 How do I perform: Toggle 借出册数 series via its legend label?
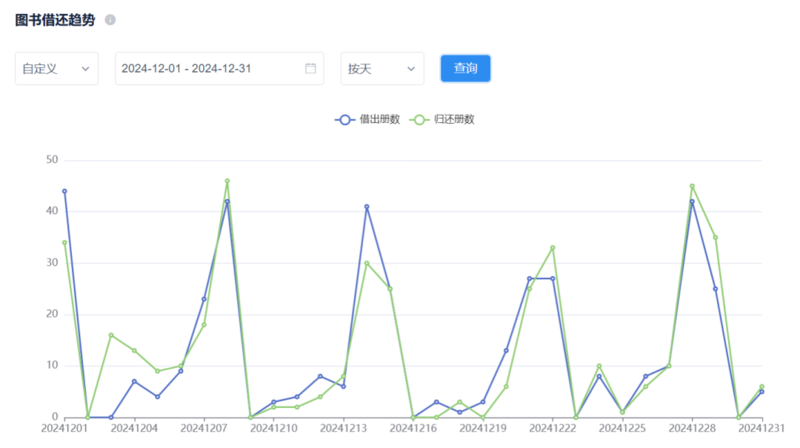(x=380, y=119)
